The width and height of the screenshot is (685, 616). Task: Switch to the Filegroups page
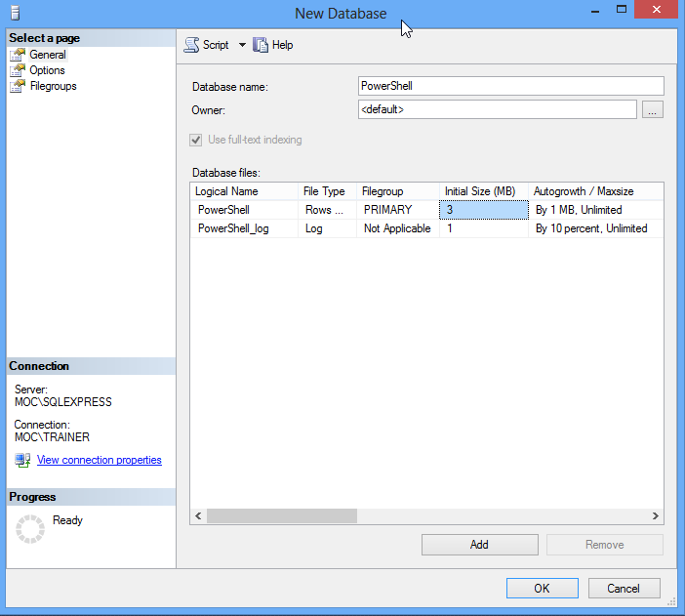coord(53,86)
